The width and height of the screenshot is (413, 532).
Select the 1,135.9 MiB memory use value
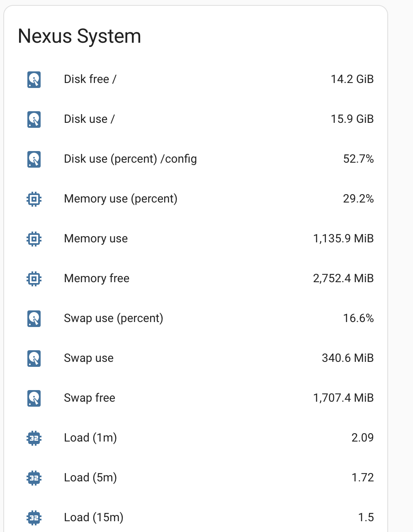click(343, 239)
